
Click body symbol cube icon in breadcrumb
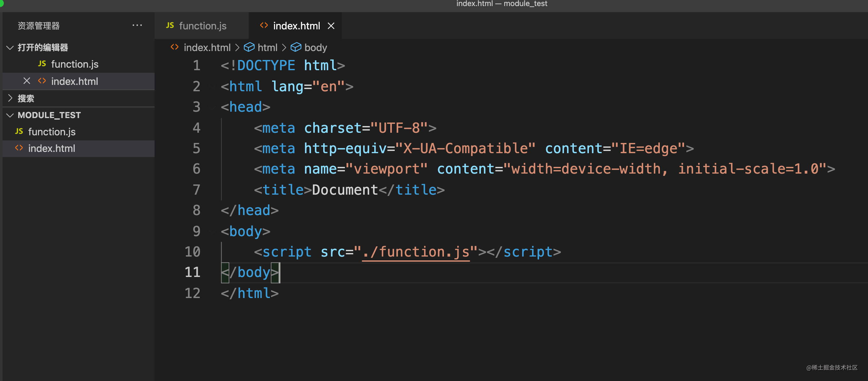tap(295, 47)
